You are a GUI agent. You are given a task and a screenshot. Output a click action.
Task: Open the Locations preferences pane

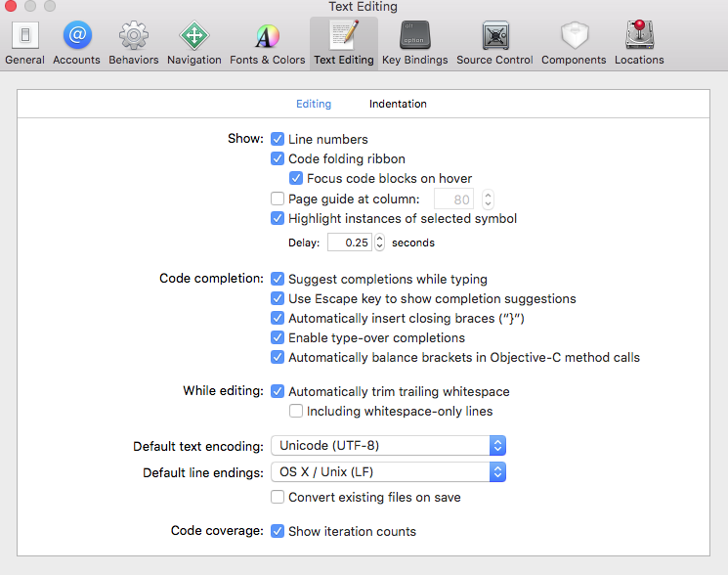point(639,43)
